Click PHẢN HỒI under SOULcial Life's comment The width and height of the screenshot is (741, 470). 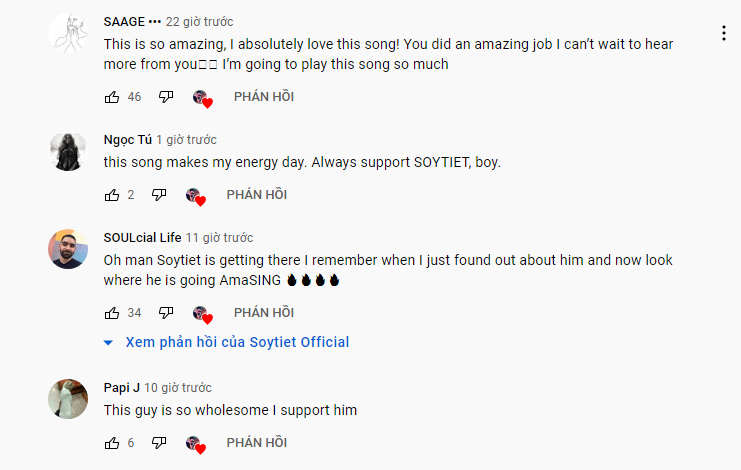(x=264, y=313)
